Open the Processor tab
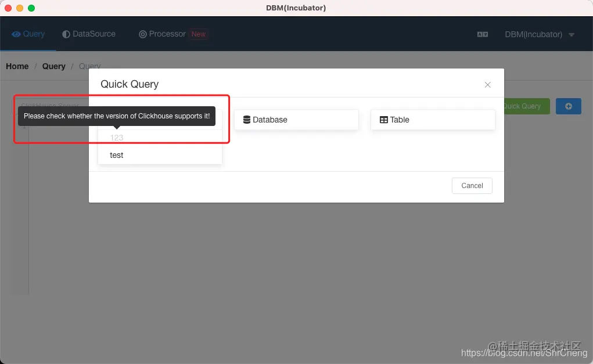Image resolution: width=593 pixels, height=364 pixels. [x=173, y=34]
